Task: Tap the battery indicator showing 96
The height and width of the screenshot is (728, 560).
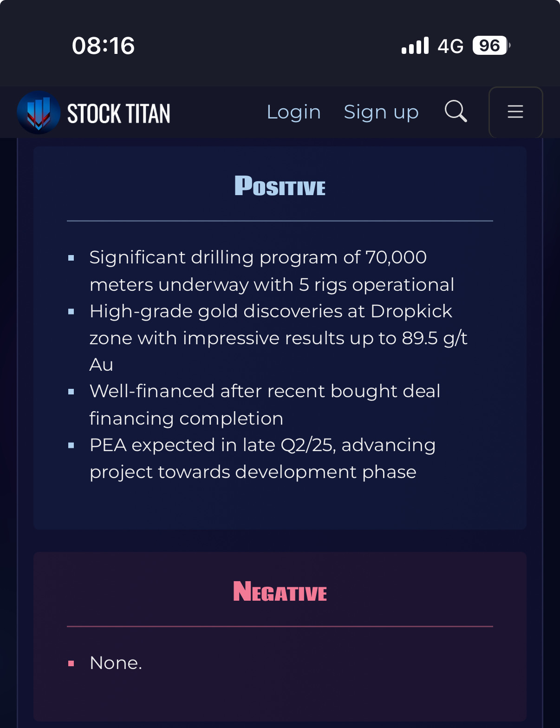Action: point(491,46)
